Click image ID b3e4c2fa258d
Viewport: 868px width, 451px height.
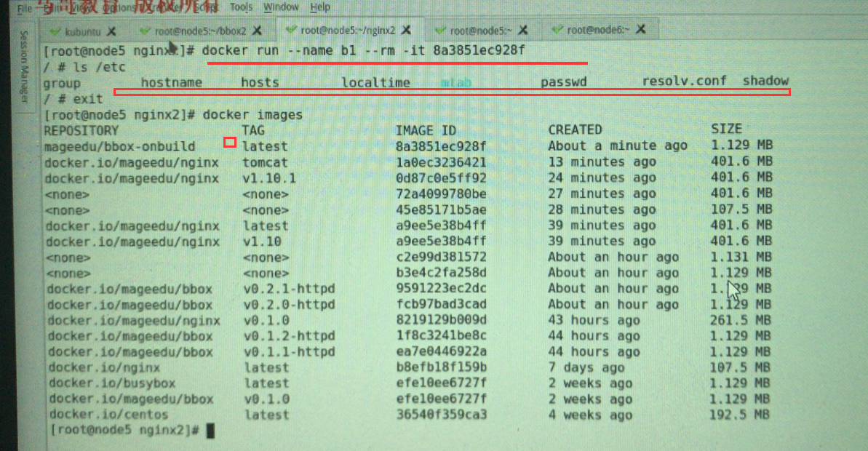[441, 273]
